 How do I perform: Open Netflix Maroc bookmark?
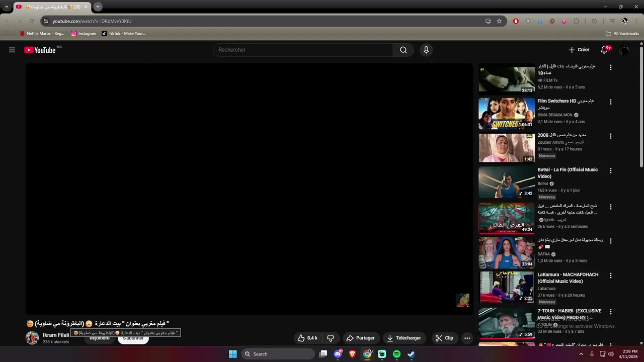[42, 34]
